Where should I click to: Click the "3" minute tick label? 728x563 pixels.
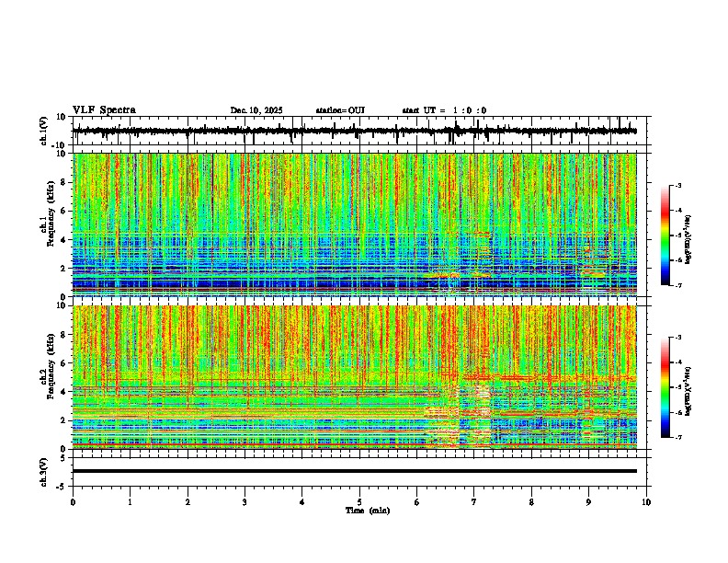[245, 502]
